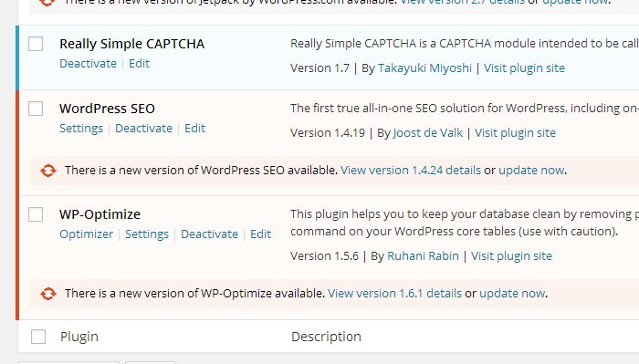Click the WordPress SEO update notice icon
Image resolution: width=639 pixels, height=364 pixels.
[48, 171]
